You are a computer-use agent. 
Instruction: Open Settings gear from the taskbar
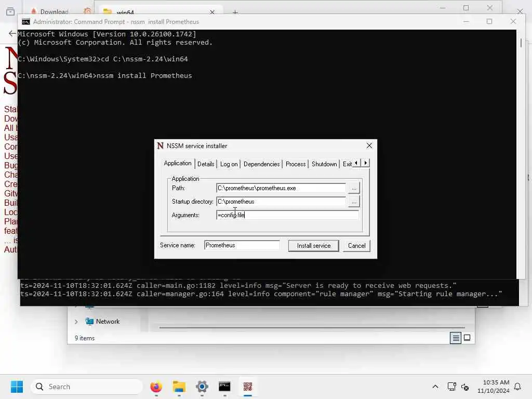coord(202,387)
